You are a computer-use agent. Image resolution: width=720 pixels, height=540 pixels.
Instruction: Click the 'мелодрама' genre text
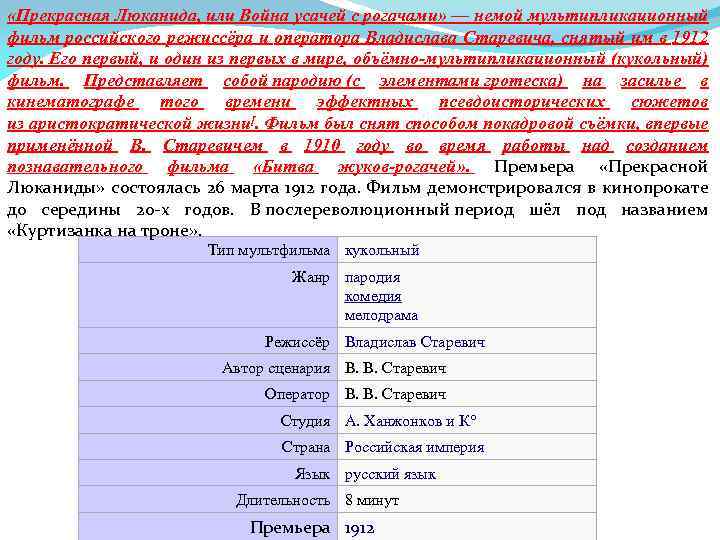[381, 315]
